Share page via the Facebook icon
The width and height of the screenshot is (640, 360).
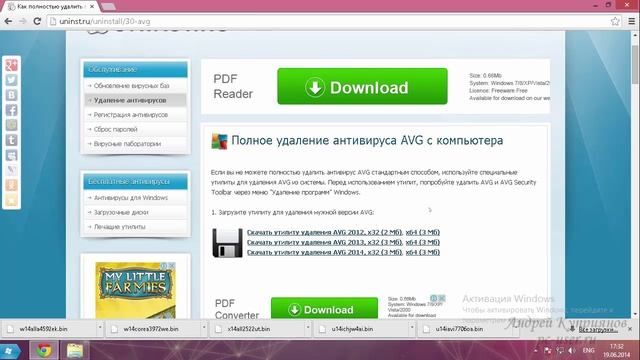click(x=11, y=110)
